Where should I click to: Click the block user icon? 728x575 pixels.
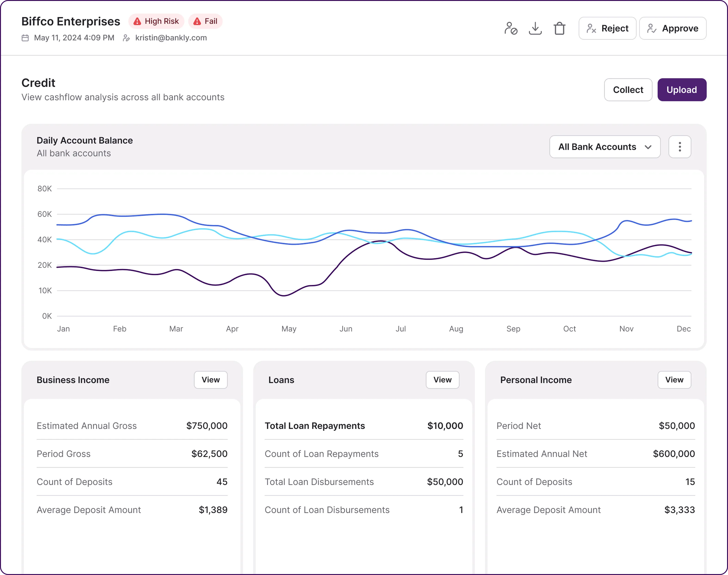[x=511, y=28]
